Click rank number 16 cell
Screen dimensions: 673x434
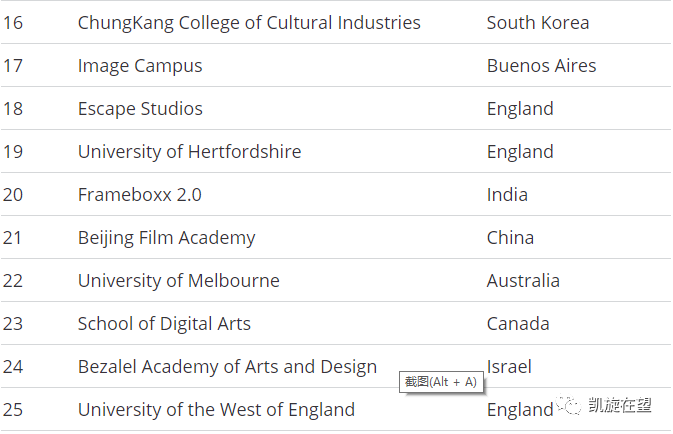(13, 23)
